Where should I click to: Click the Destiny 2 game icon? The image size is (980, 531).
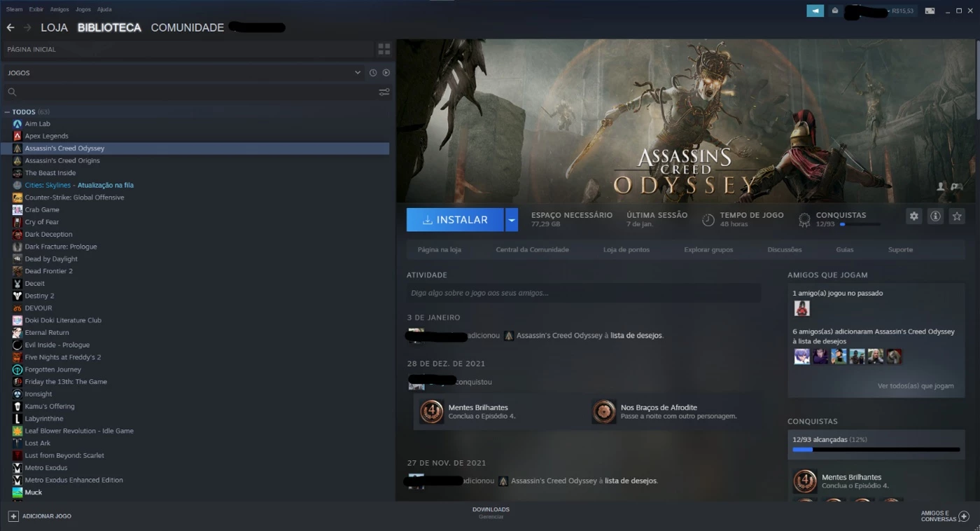pyautogui.click(x=17, y=296)
